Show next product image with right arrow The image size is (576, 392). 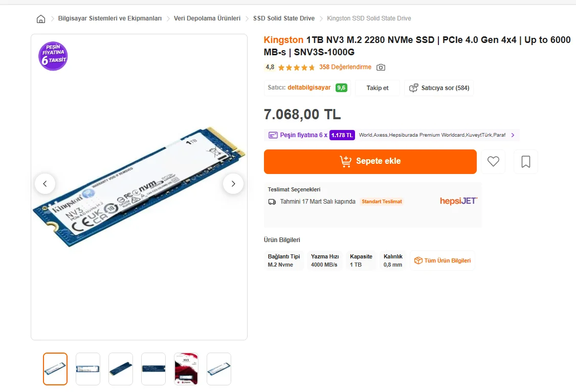[x=233, y=184]
